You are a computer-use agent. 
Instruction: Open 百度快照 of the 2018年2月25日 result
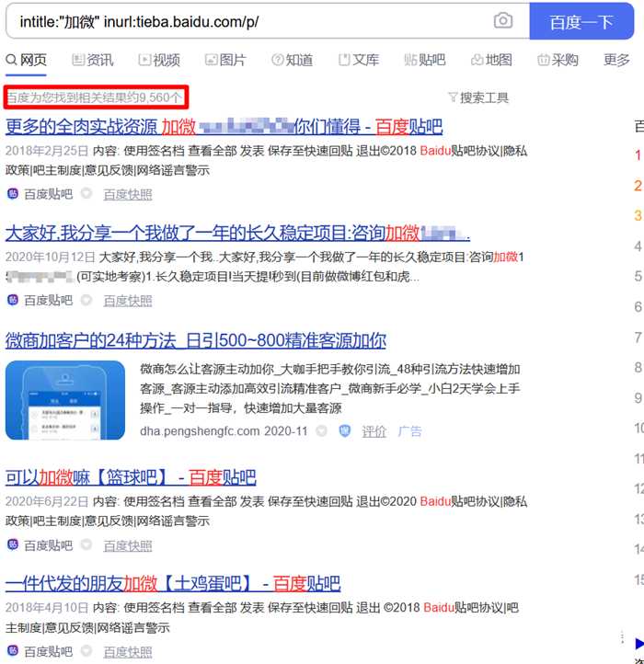click(128, 194)
